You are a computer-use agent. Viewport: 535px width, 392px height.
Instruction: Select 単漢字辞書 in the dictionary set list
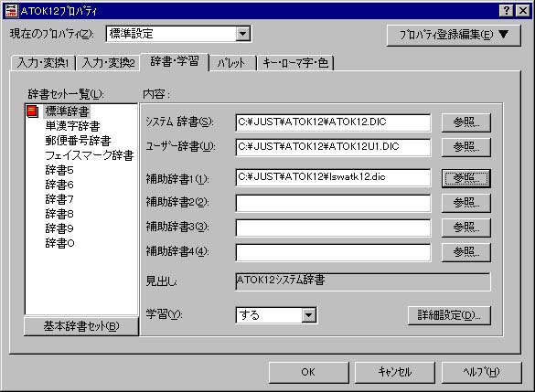72,126
